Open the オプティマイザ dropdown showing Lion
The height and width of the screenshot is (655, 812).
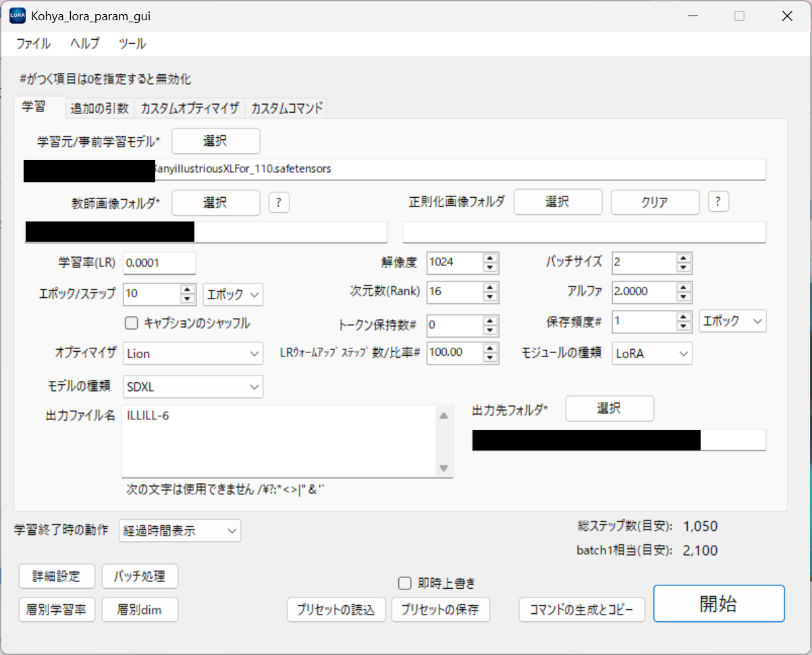tap(193, 353)
